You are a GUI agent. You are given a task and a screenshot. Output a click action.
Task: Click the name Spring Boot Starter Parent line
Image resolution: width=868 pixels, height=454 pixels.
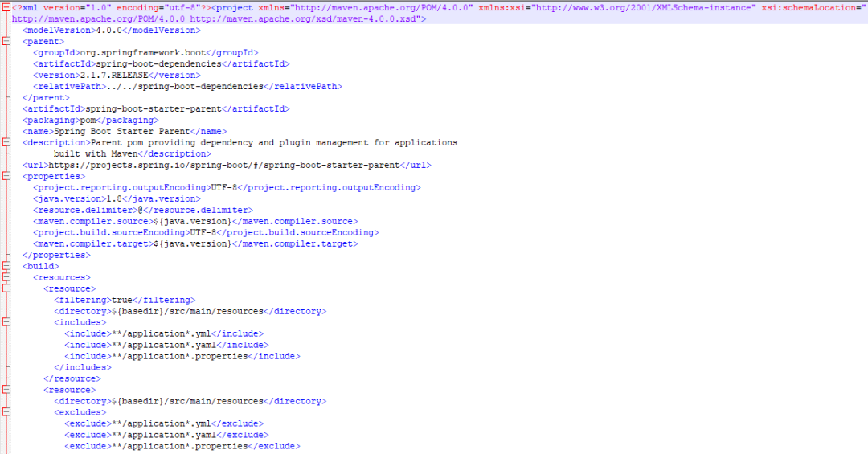[x=125, y=131]
